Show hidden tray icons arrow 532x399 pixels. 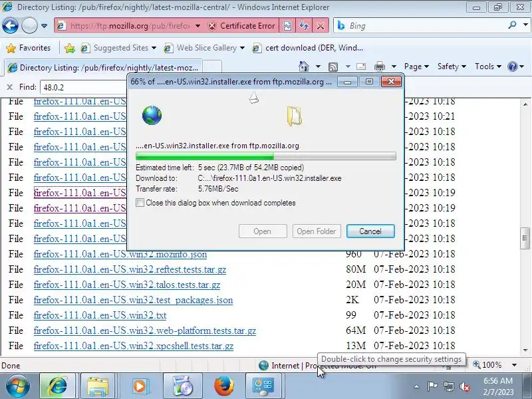coord(417,386)
